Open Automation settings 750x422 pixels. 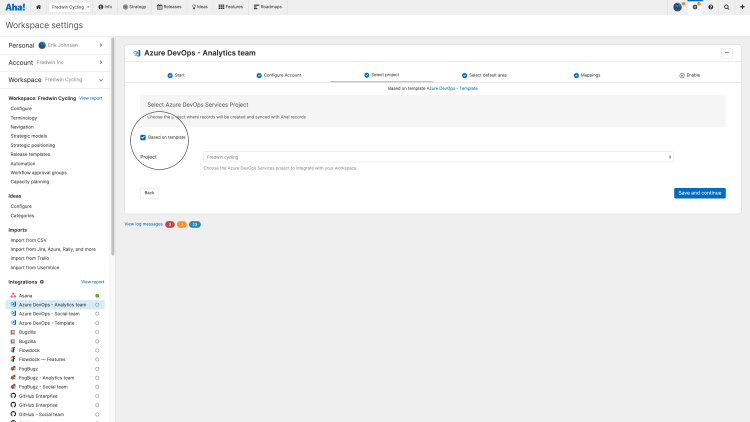[x=23, y=164]
